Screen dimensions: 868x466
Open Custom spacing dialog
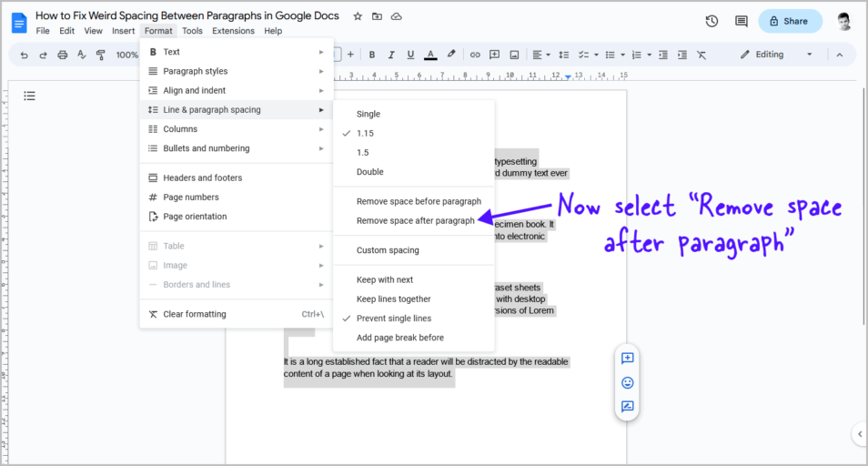413,250
